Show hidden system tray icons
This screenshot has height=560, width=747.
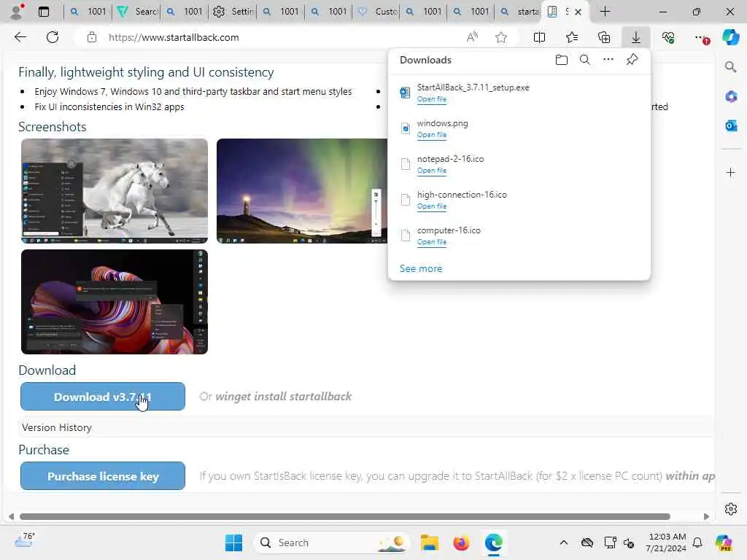pos(564,542)
